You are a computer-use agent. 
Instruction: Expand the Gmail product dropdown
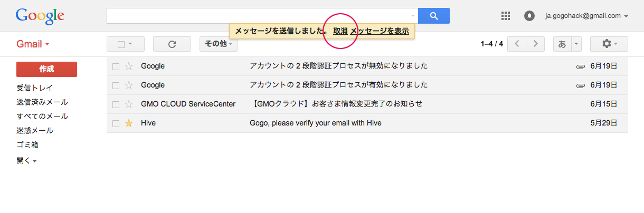coord(33,44)
